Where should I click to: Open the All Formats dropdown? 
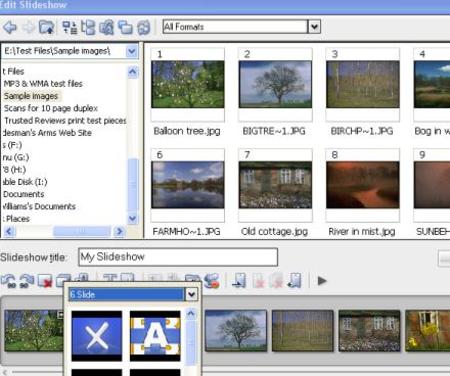coord(314,27)
